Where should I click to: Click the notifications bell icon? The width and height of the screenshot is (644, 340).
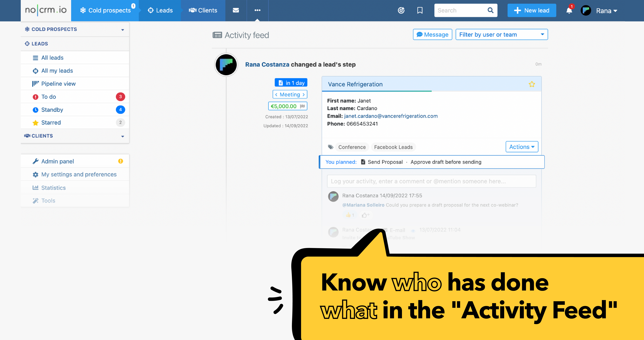pos(569,11)
